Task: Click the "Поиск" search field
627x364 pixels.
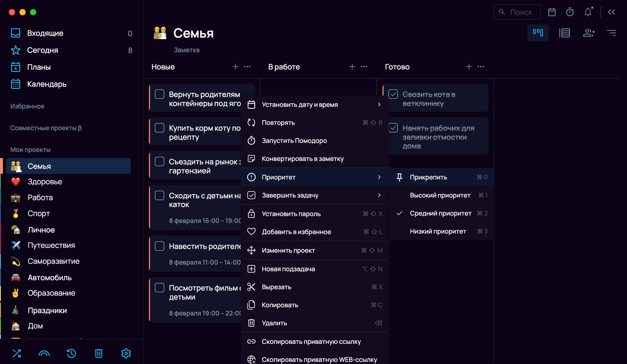Action: pyautogui.click(x=517, y=12)
